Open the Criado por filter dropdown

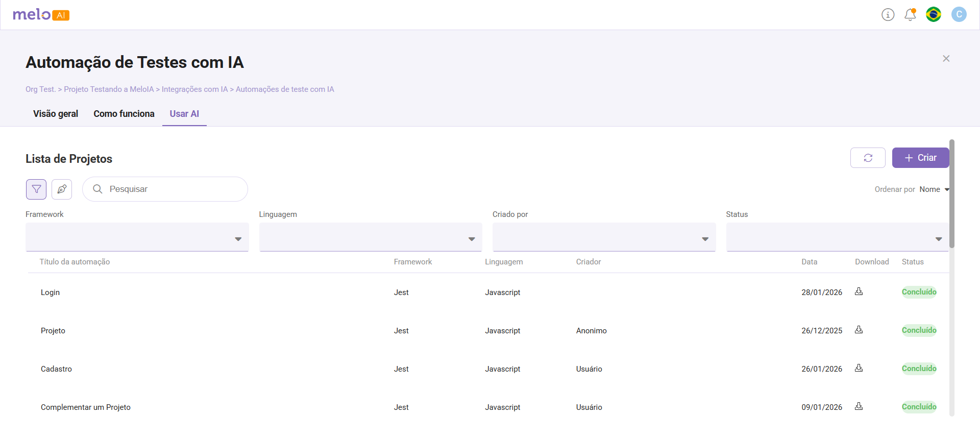point(604,238)
